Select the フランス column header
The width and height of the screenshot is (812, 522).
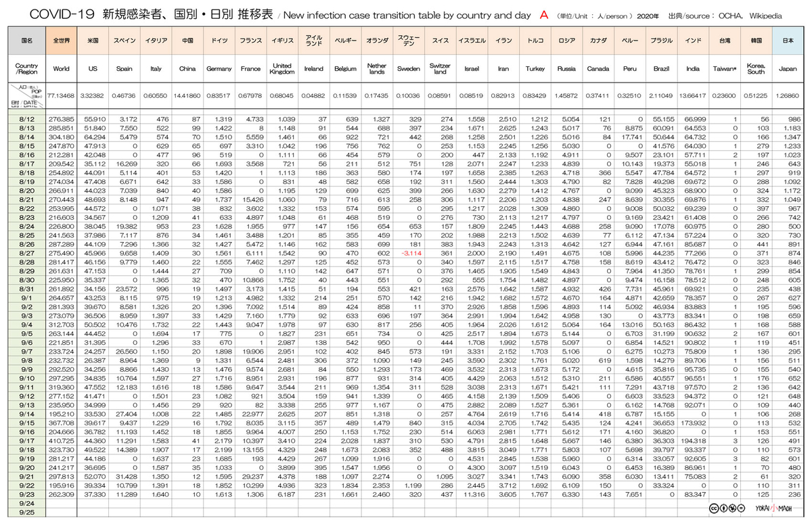coord(250,40)
